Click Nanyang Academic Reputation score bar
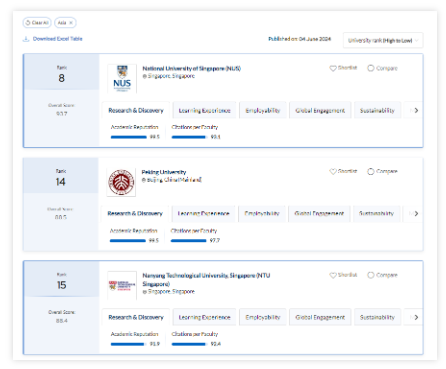The height and width of the screenshot is (369, 446). (129, 344)
